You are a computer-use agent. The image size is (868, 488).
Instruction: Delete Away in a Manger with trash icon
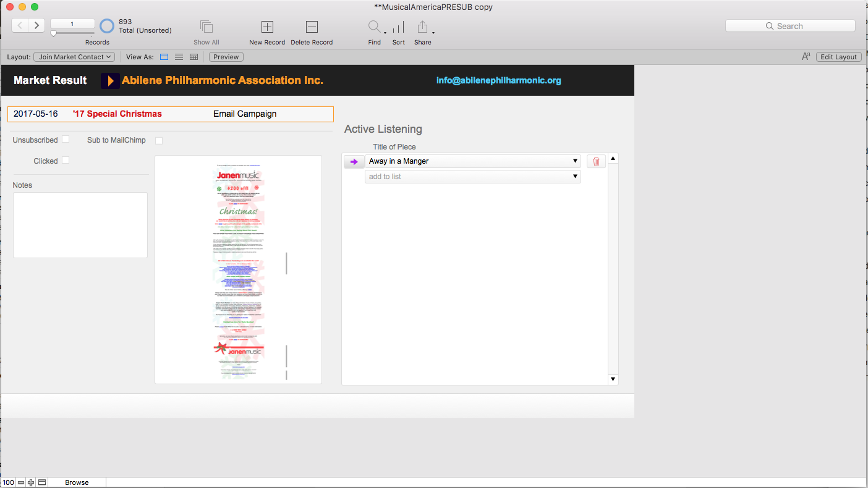(596, 161)
